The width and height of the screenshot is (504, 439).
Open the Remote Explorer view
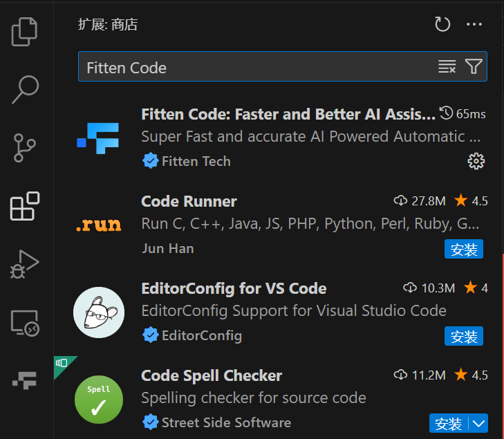(25, 323)
